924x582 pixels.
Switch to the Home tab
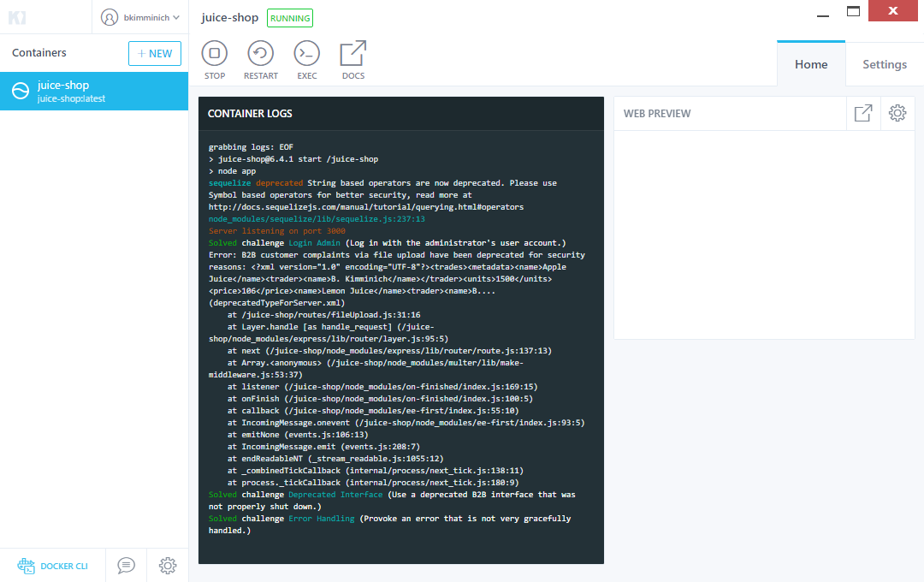pyautogui.click(x=810, y=63)
